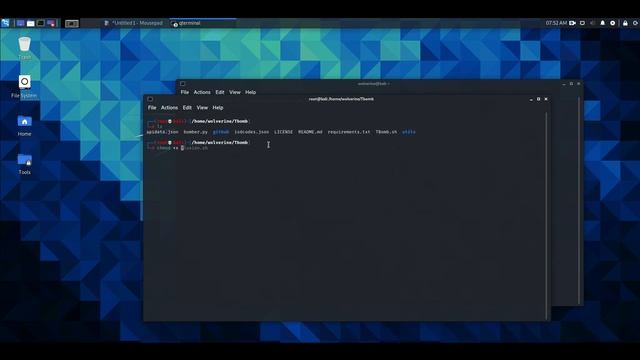Screen dimensions: 640x360
Task: Select the Tools folder desktop icon
Action: pyautogui.click(x=24, y=164)
